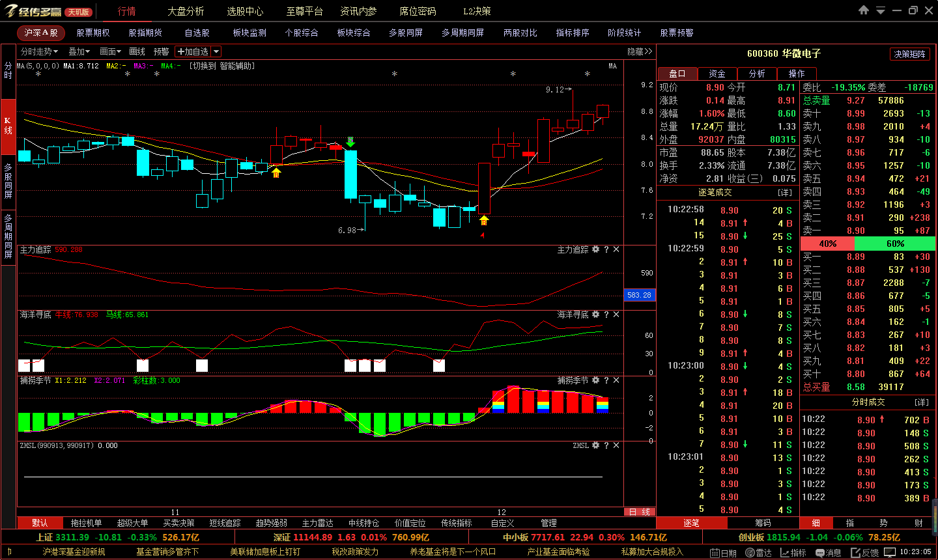Select the 指 tab at bottom right
Screen dimensions: 938x560
(x=850, y=523)
